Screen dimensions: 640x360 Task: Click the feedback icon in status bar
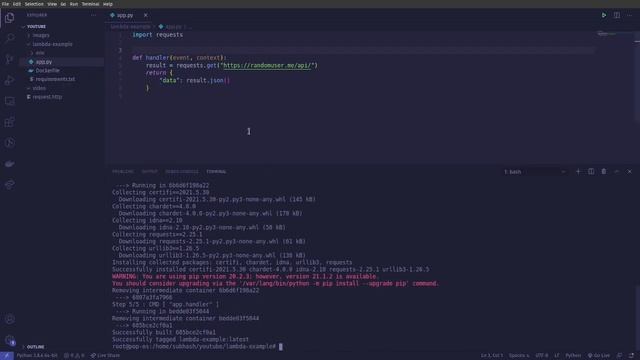620,356
